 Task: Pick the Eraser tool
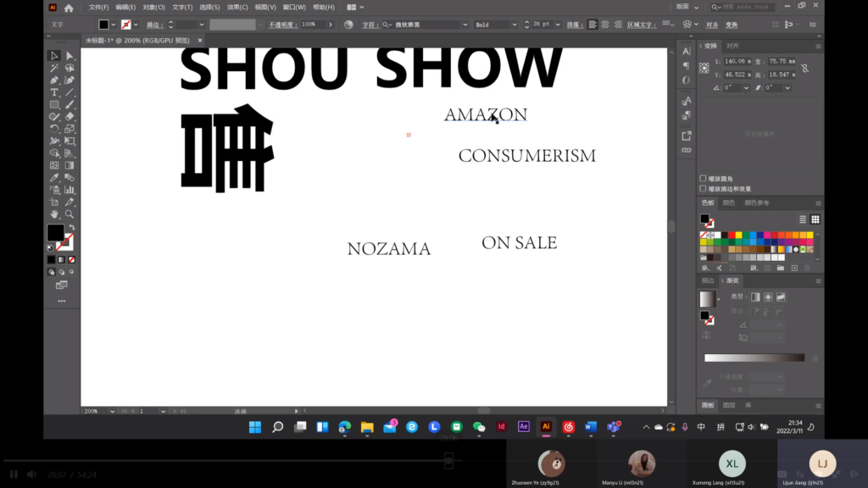(x=70, y=117)
